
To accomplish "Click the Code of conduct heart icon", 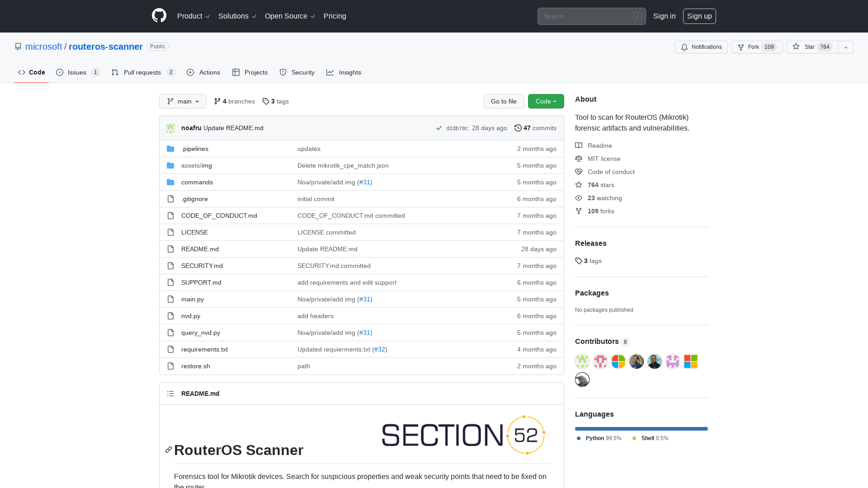I will 579,172.
